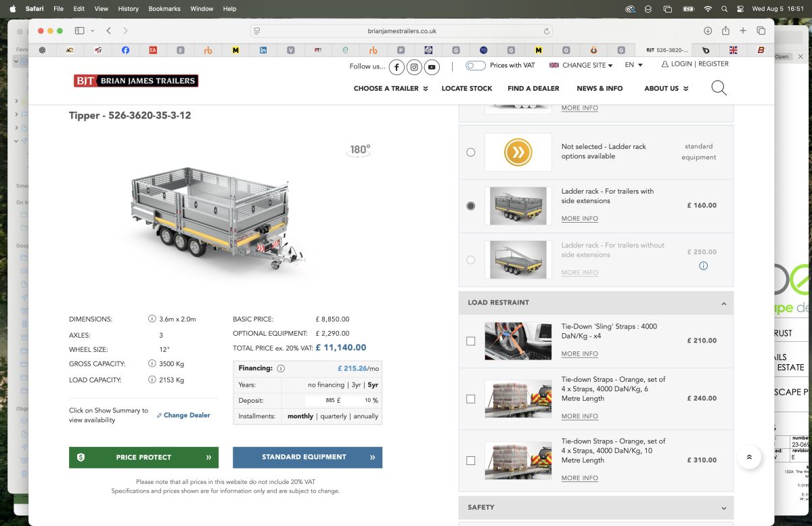Open the Window menu

point(202,9)
